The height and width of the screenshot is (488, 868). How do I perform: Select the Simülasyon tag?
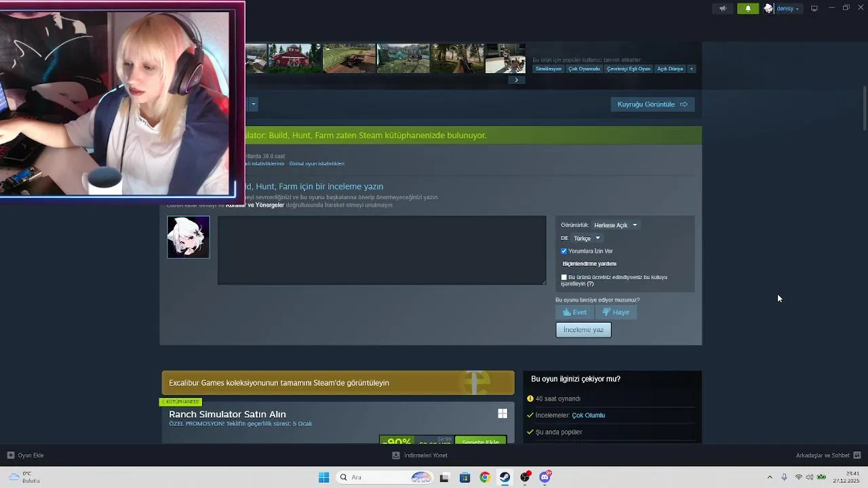549,68
